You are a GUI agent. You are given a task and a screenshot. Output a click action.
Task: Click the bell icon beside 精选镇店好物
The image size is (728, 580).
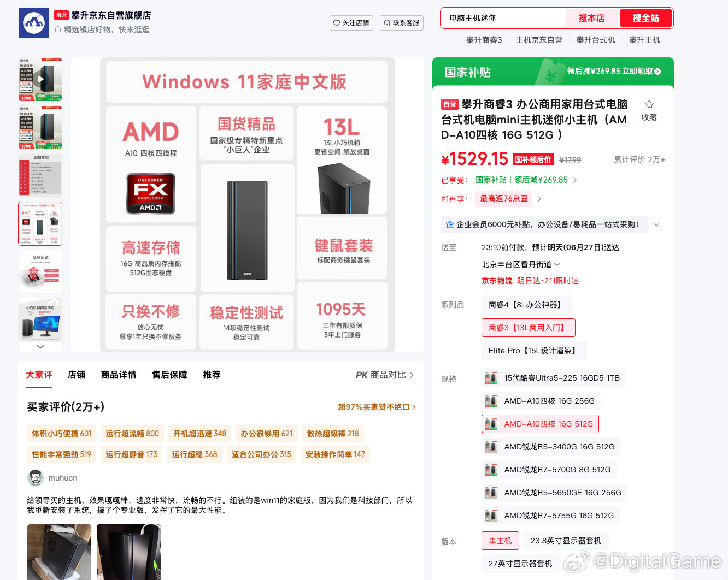[x=58, y=29]
